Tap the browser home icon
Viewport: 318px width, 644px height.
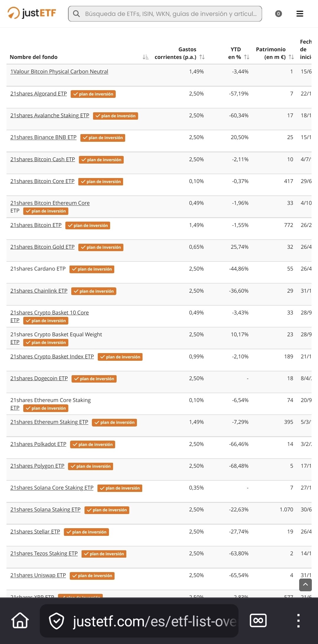(x=20, y=620)
